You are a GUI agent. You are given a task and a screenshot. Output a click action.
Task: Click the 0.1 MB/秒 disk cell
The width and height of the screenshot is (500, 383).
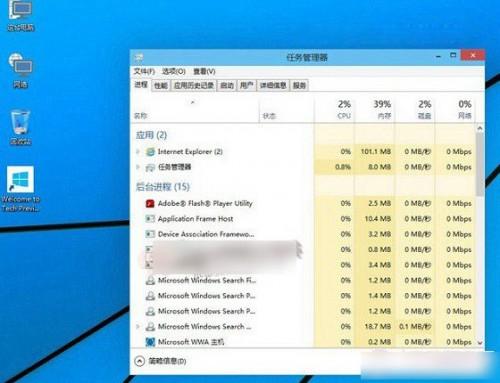tap(415, 326)
